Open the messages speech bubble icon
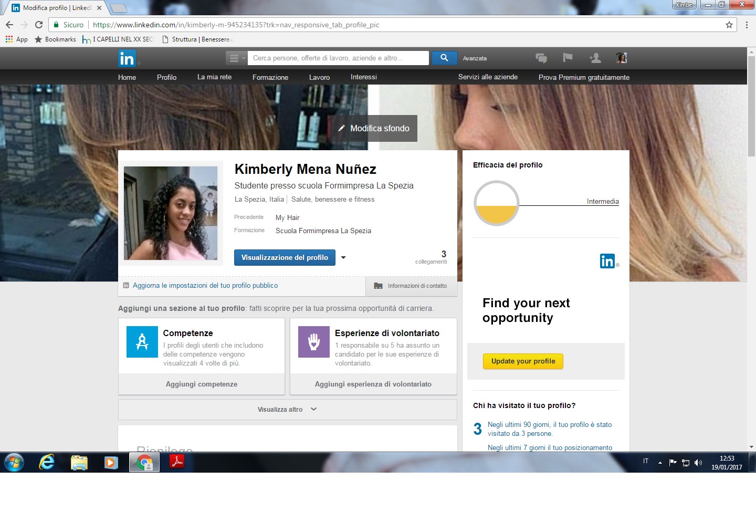 point(541,58)
